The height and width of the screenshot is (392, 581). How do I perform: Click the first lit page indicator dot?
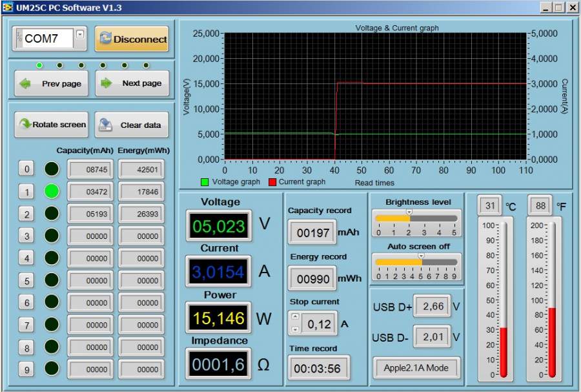pyautogui.click(x=39, y=65)
